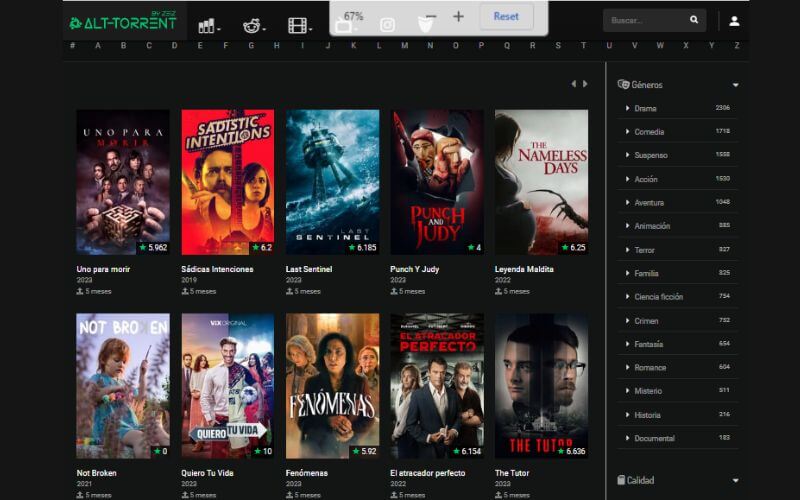Open the film strip movies menu

click(299, 25)
